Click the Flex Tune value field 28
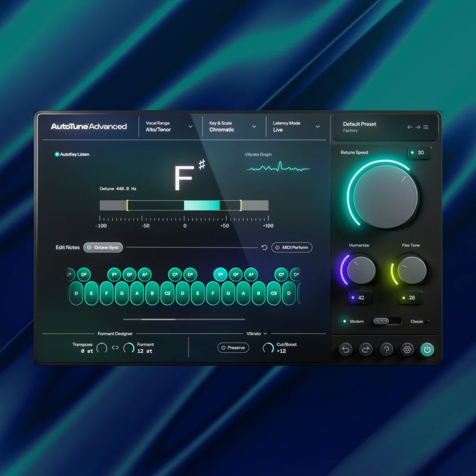476x476 pixels. [411, 298]
